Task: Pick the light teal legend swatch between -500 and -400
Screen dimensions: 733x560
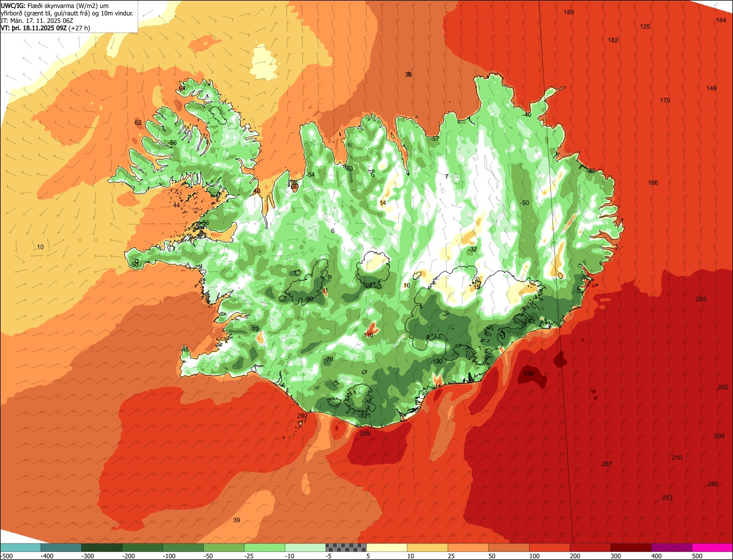Action: [x=21, y=547]
